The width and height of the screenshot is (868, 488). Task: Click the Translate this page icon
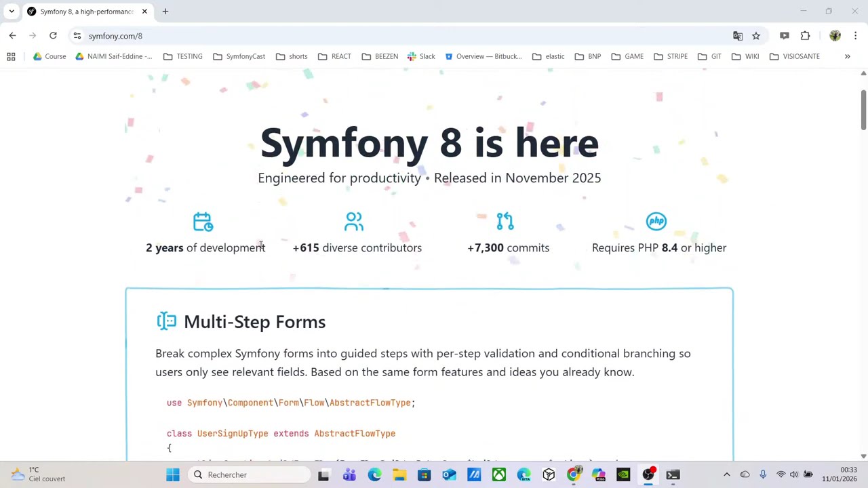[738, 36]
